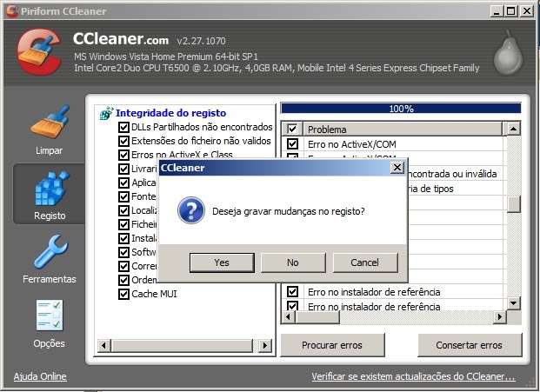This screenshot has height=392, width=540.
Task: Click registry list horizontal scrollbar thumb
Action: point(182,345)
